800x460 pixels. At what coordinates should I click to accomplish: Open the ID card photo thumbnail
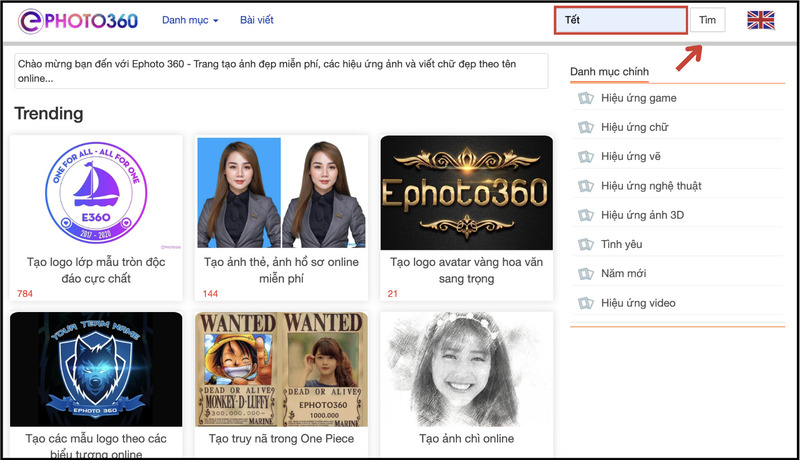coord(281,193)
